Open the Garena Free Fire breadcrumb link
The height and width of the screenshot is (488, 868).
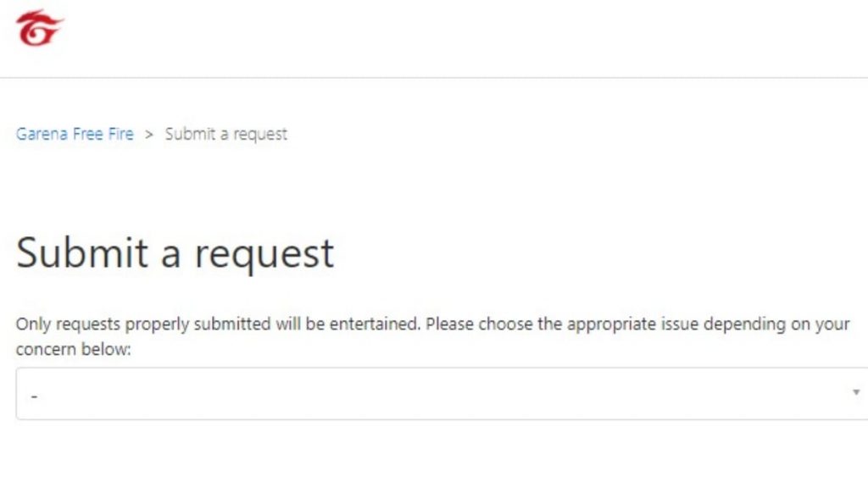75,134
